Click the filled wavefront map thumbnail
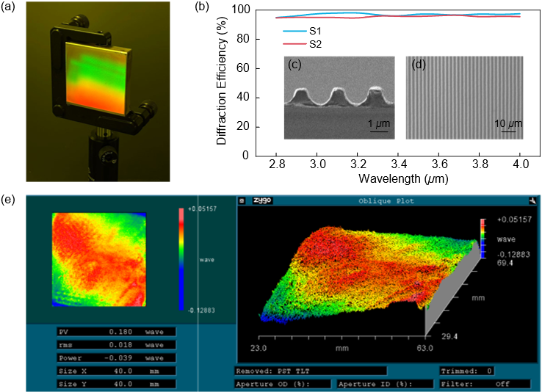 (99, 259)
